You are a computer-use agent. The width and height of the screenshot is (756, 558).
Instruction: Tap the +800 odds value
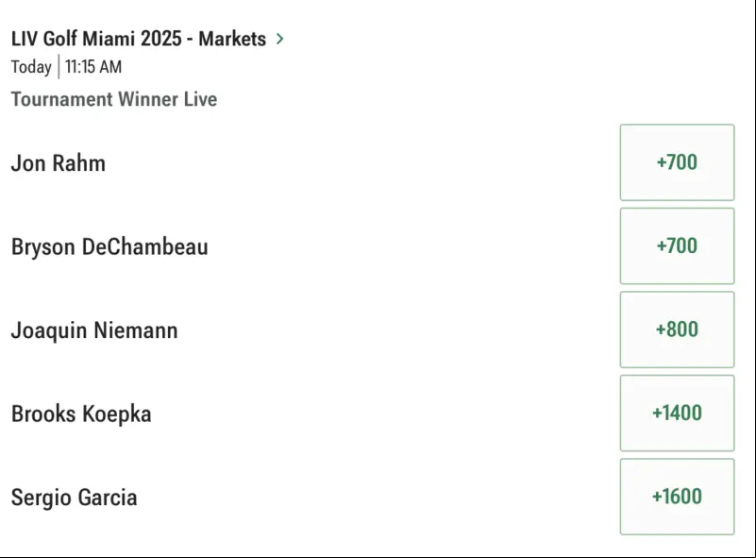[x=677, y=330]
